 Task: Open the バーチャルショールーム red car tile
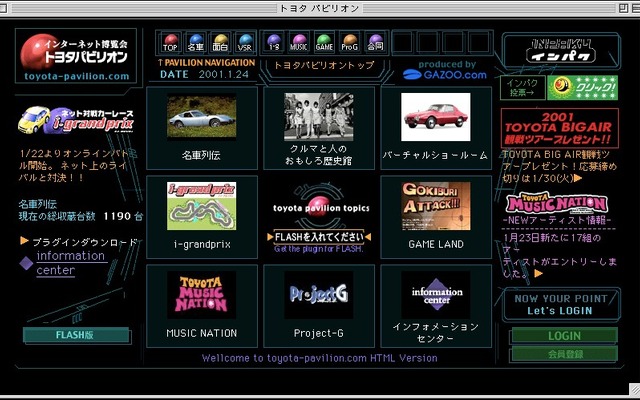pyautogui.click(x=436, y=128)
